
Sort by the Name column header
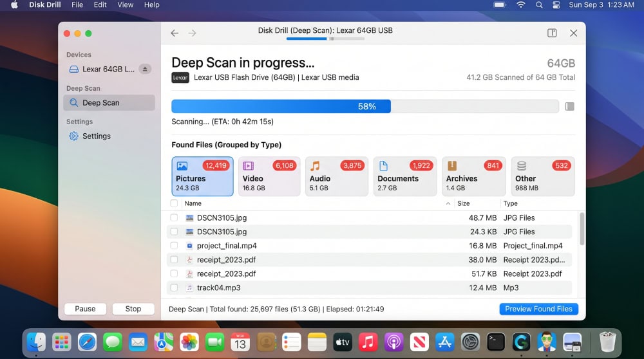(193, 203)
